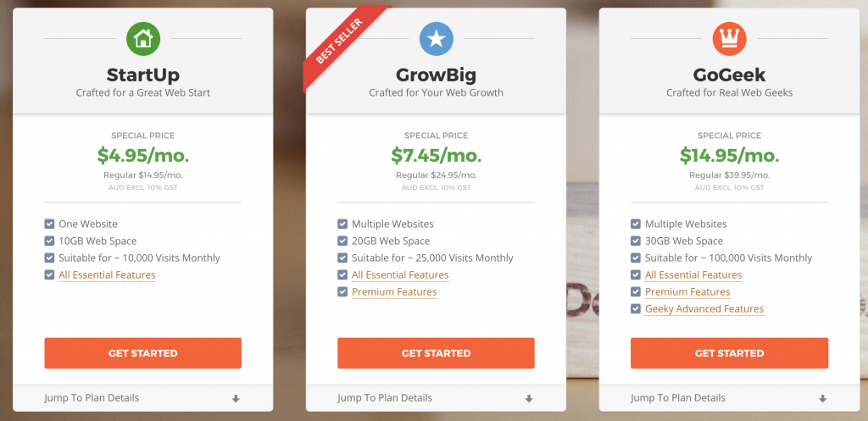This screenshot has height=421, width=868.
Task: Open All Essential Features link in StartUp
Action: (x=107, y=275)
